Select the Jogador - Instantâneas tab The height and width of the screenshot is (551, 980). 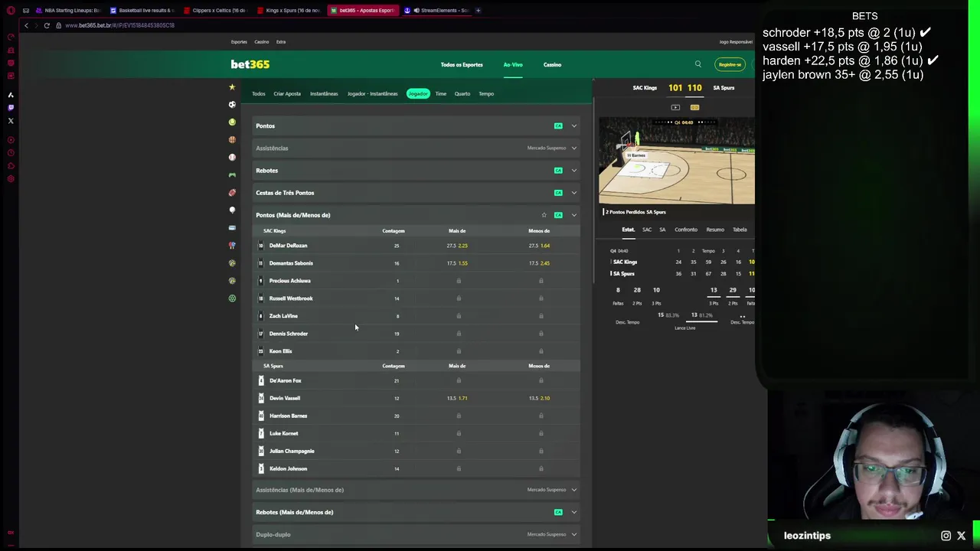point(373,93)
